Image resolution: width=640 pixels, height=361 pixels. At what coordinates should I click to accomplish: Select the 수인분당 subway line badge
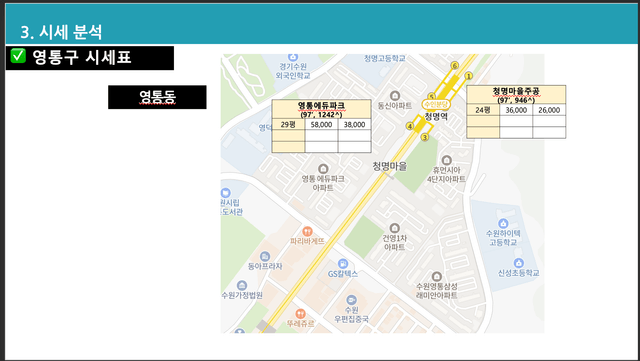click(x=436, y=105)
